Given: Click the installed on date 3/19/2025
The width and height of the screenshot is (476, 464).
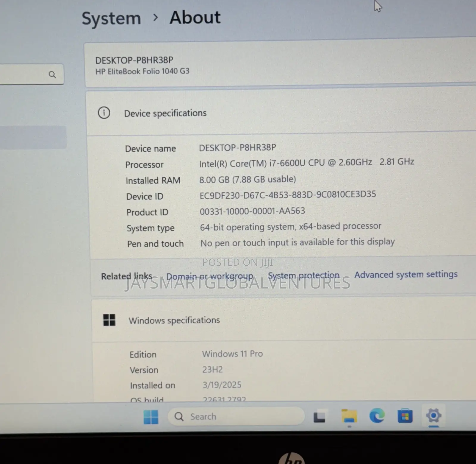Looking at the screenshot, I should point(222,385).
